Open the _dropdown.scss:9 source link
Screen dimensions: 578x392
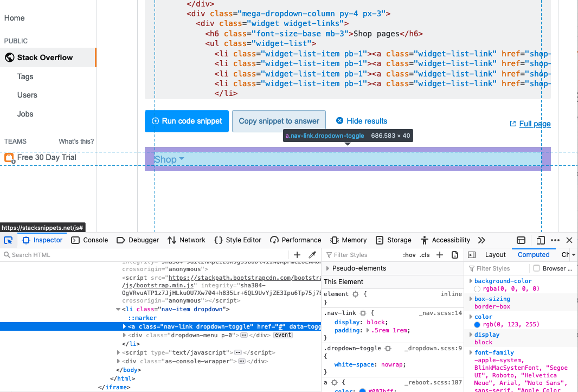tap(433, 348)
